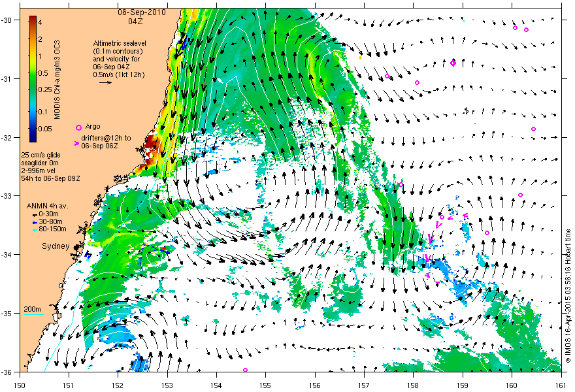Viewport: 575px width, 392px height.
Task: Click the cyan 200m isobath legend line
Action: coord(34,315)
